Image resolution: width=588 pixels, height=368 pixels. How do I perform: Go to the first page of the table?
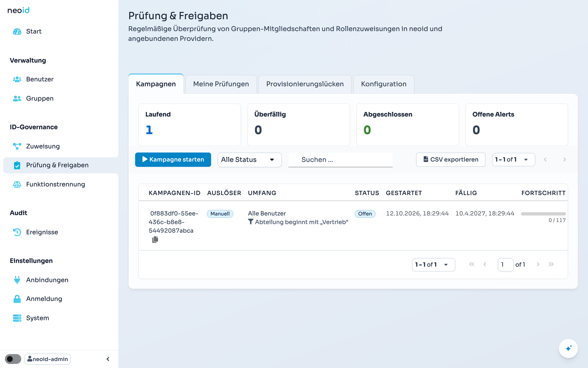(x=472, y=264)
